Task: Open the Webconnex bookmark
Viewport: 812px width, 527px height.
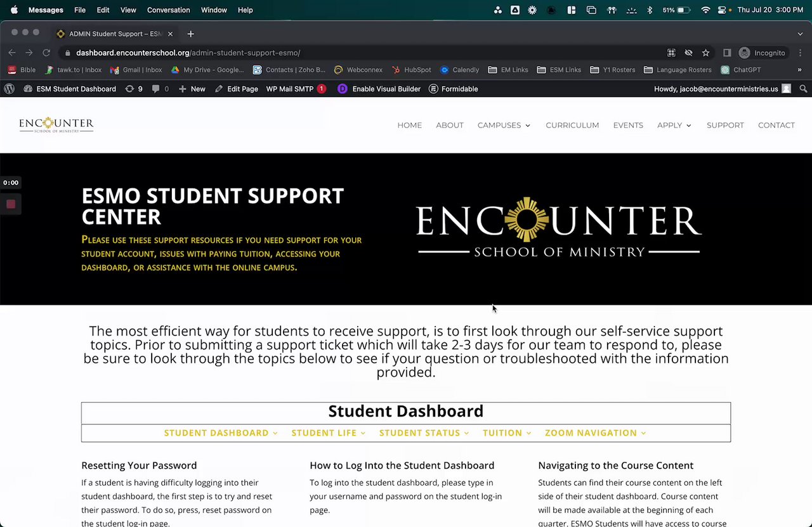Action: coord(358,70)
